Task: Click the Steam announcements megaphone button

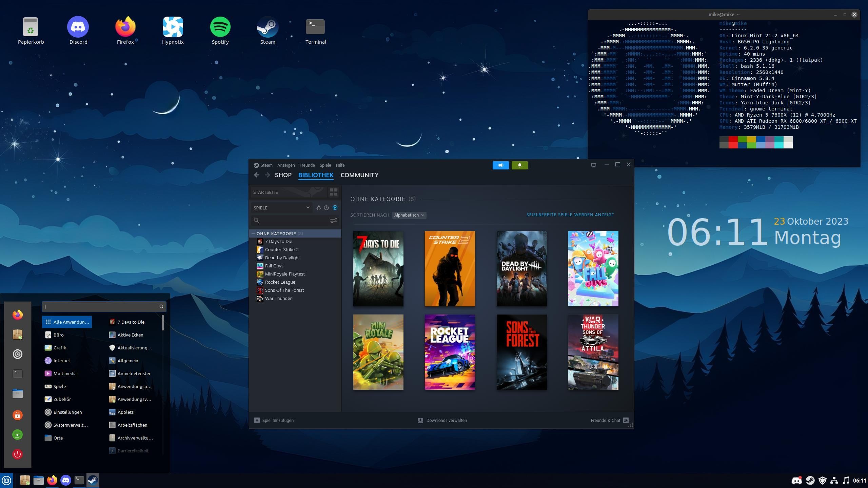Action: pos(500,165)
